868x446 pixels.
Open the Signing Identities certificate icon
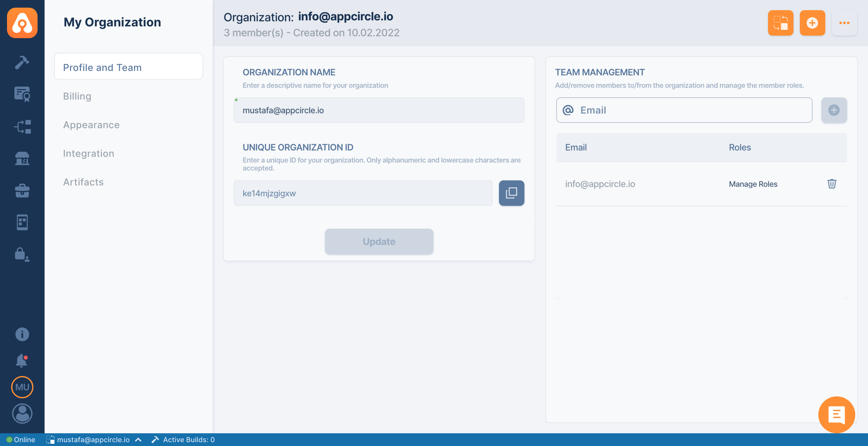[x=22, y=94]
